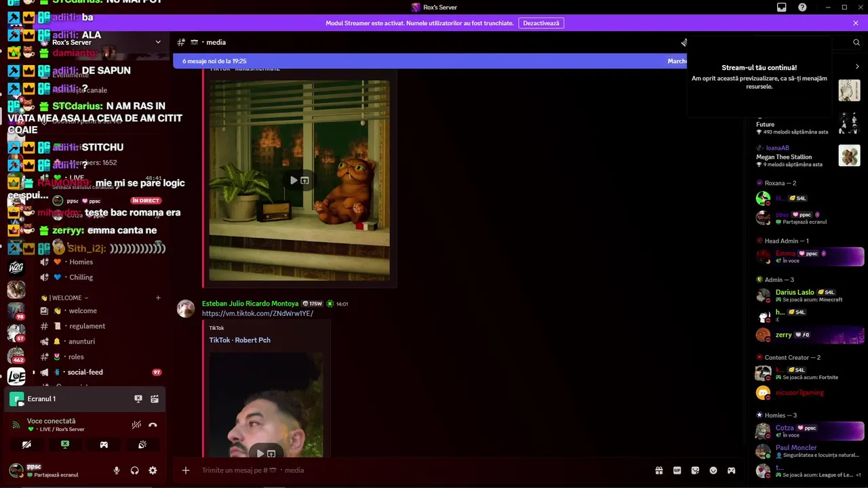Add a channel to WELCOME category
Image resolution: width=868 pixels, height=488 pixels.
[158, 298]
